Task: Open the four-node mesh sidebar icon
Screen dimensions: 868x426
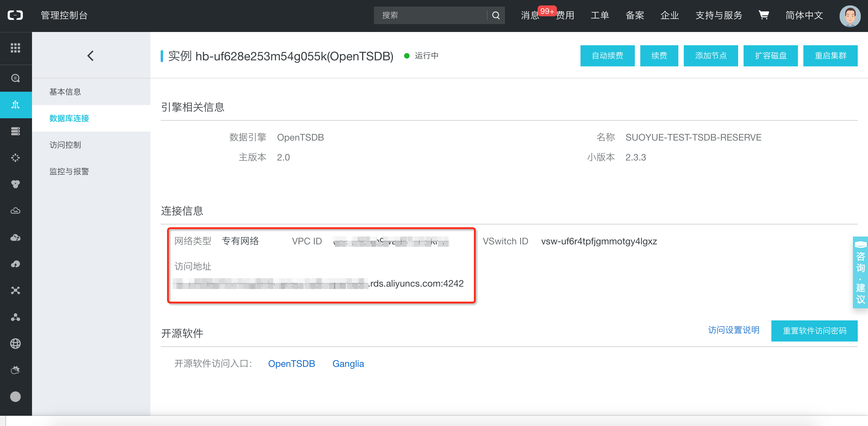Action: [15, 291]
